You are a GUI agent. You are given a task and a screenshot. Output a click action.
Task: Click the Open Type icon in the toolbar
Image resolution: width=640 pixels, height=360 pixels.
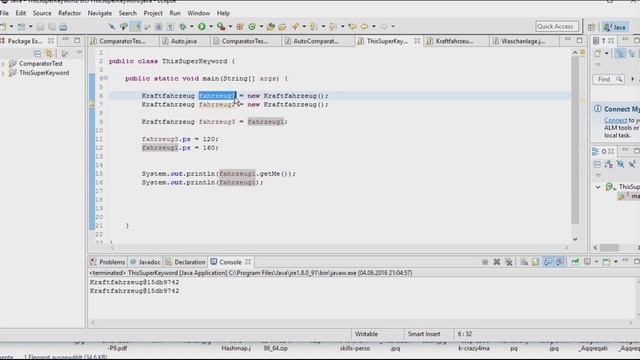(271, 27)
